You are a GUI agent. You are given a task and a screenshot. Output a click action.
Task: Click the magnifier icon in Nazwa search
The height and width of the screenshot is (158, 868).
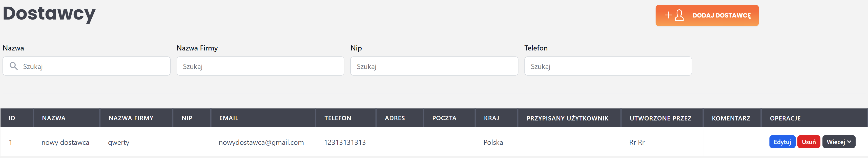coord(13,66)
